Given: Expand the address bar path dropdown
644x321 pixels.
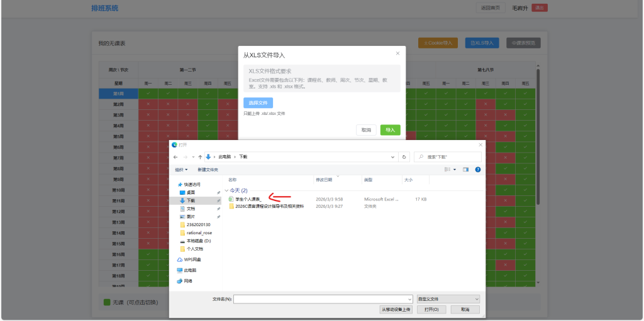Looking at the screenshot, I should [393, 156].
